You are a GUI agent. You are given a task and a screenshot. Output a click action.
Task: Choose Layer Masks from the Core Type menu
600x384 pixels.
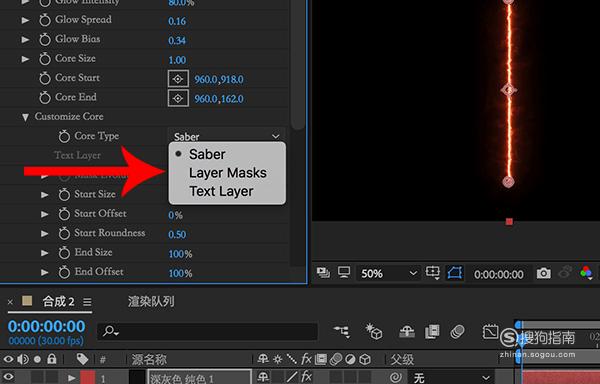[x=228, y=173]
